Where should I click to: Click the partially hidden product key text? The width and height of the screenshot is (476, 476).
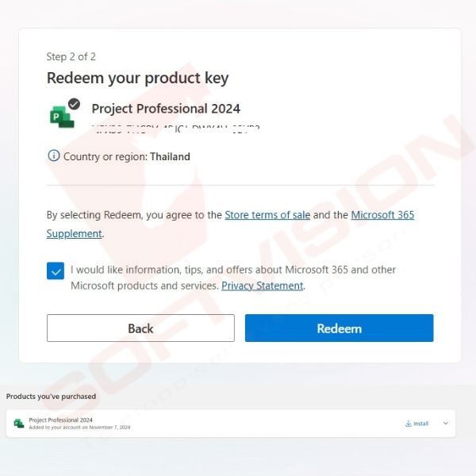pos(176,129)
